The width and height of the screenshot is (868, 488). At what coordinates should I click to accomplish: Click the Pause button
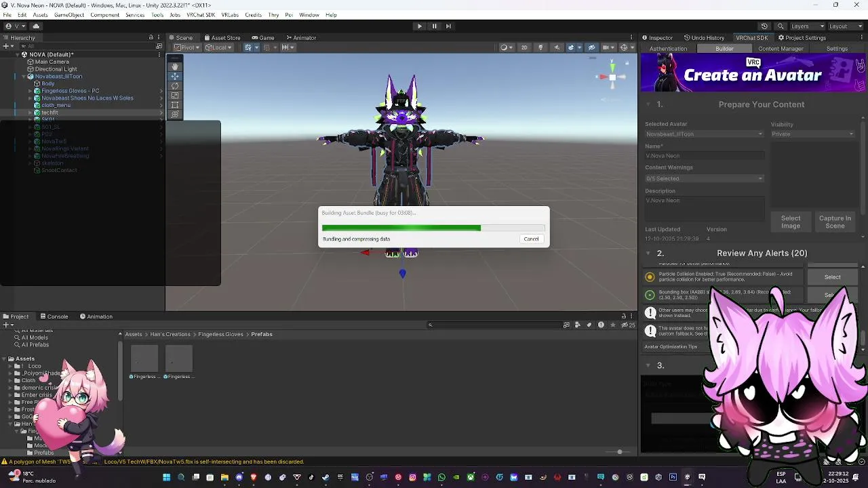[x=434, y=26]
